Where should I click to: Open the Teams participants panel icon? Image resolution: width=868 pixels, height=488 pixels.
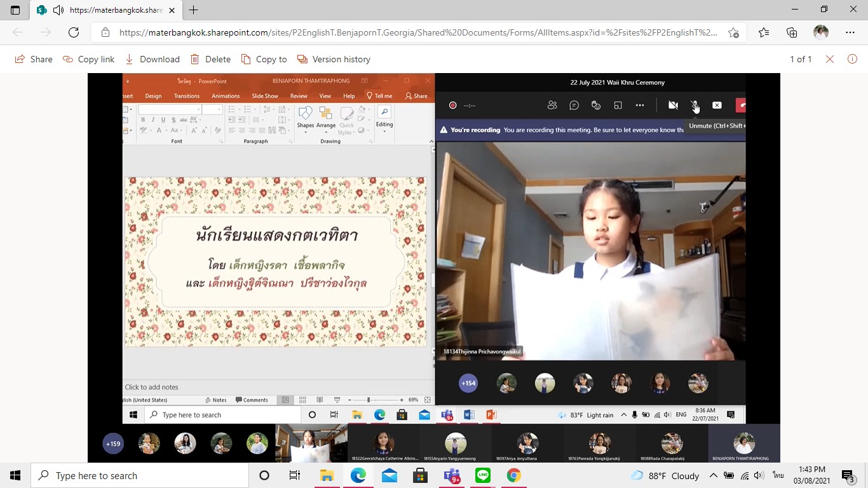(552, 105)
